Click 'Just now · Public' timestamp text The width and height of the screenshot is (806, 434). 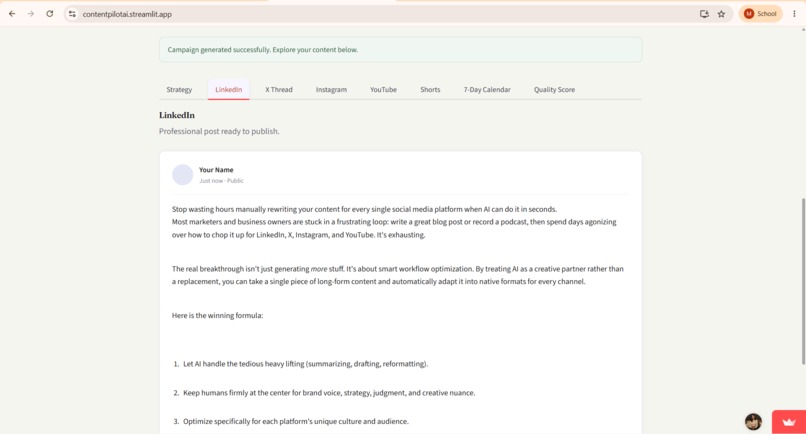pos(222,180)
